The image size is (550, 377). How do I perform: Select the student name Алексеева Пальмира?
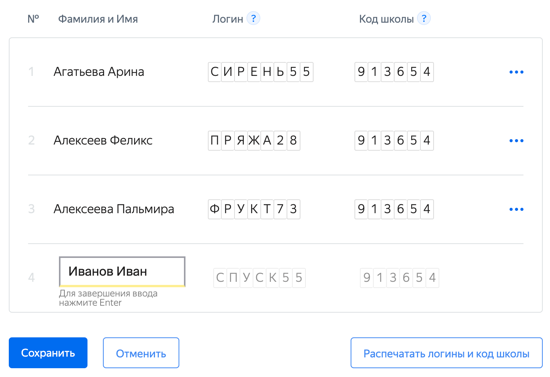114,209
